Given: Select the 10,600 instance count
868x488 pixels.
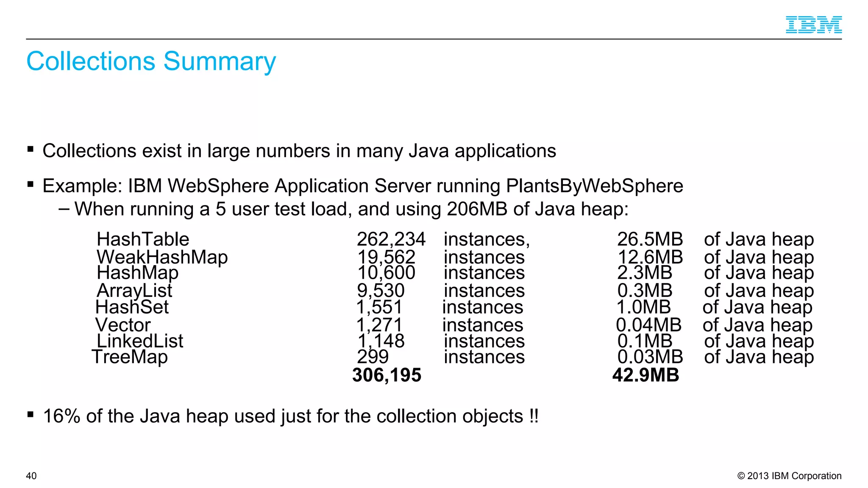Looking at the screenshot, I should pyautogui.click(x=386, y=273).
